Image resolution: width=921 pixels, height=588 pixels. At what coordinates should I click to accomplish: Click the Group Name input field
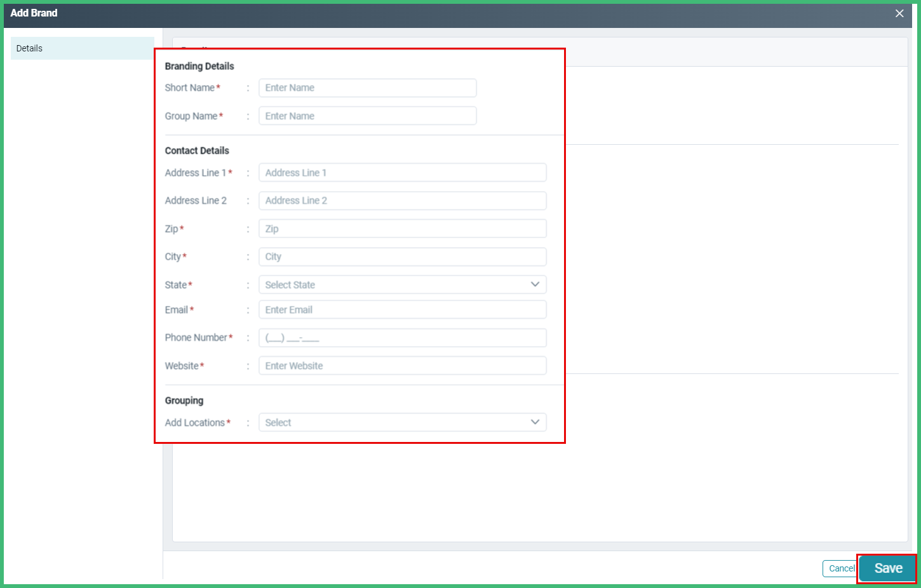[x=367, y=116]
